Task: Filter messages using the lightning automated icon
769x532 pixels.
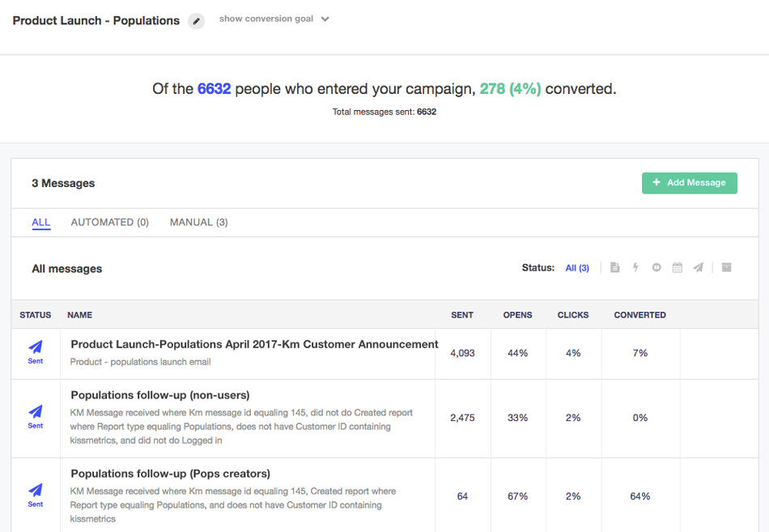Action: point(635,267)
